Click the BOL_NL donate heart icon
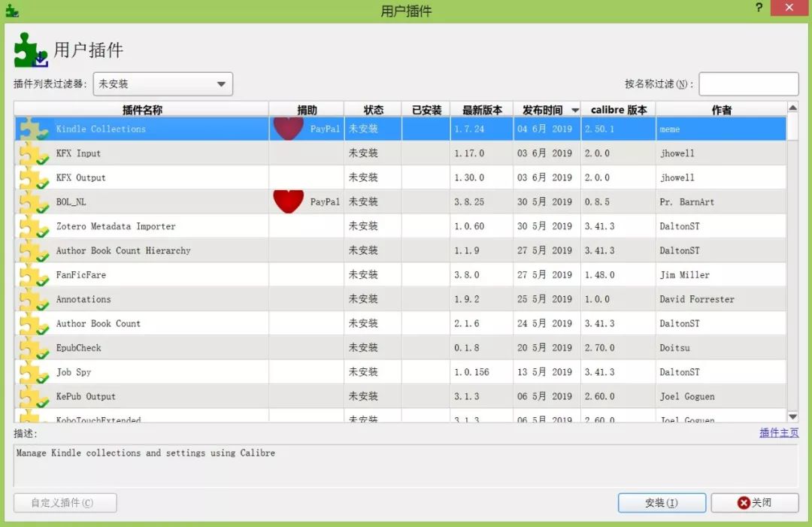The image size is (812, 527). 288,201
